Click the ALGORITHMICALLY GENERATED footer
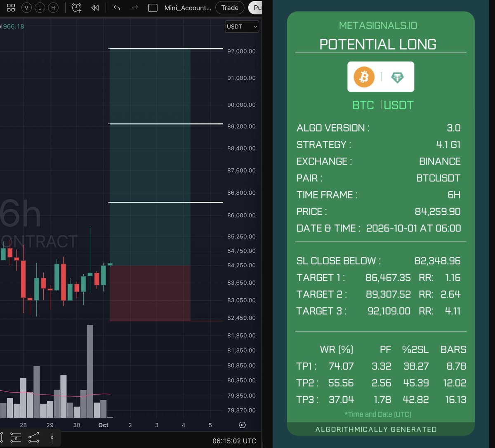495x448 pixels. (x=376, y=429)
